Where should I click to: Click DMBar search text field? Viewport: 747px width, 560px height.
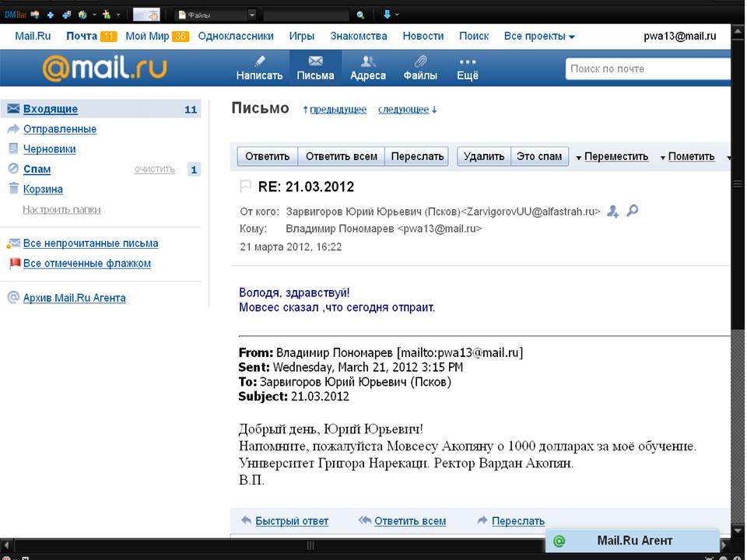(x=306, y=15)
